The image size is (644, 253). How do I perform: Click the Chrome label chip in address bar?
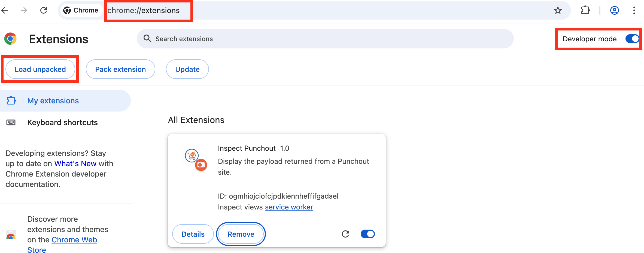pos(81,10)
